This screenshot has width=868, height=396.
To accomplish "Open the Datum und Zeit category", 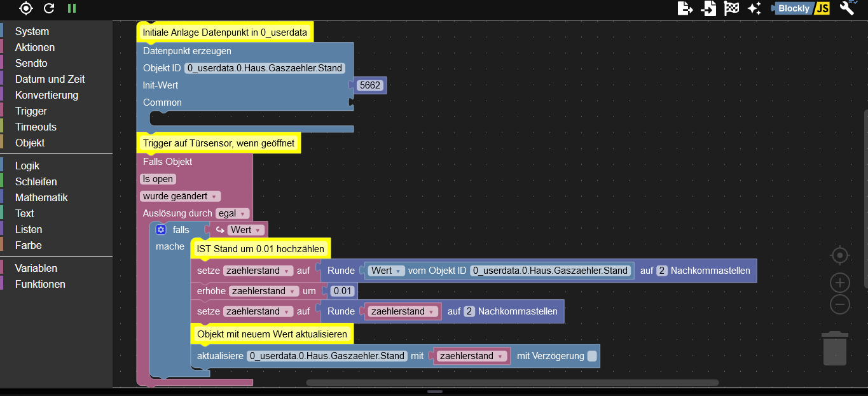I will (x=50, y=79).
